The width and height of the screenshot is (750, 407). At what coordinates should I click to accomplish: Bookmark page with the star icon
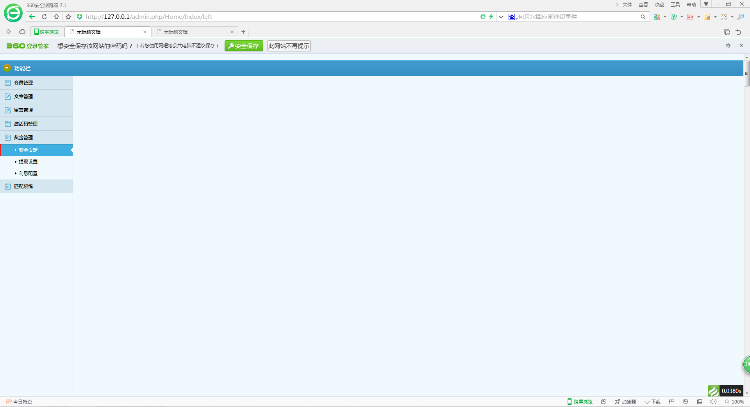[x=68, y=16]
